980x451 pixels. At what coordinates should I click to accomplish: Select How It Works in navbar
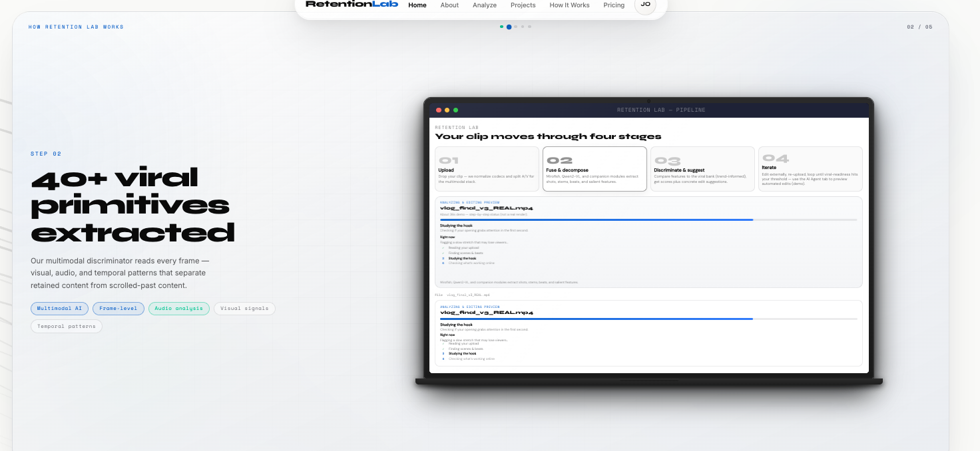(x=569, y=5)
